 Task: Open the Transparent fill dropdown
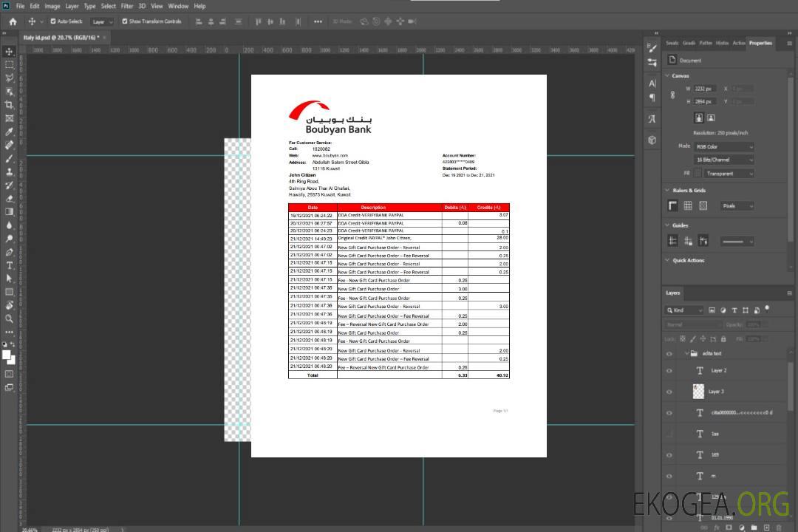[729, 174]
